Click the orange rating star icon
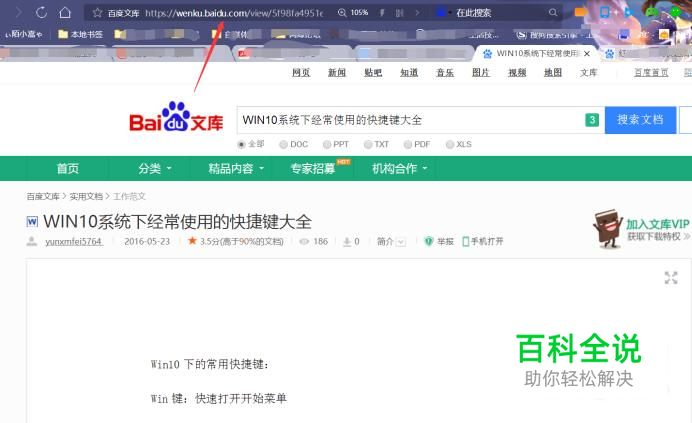This screenshot has height=423, width=692. point(192,241)
